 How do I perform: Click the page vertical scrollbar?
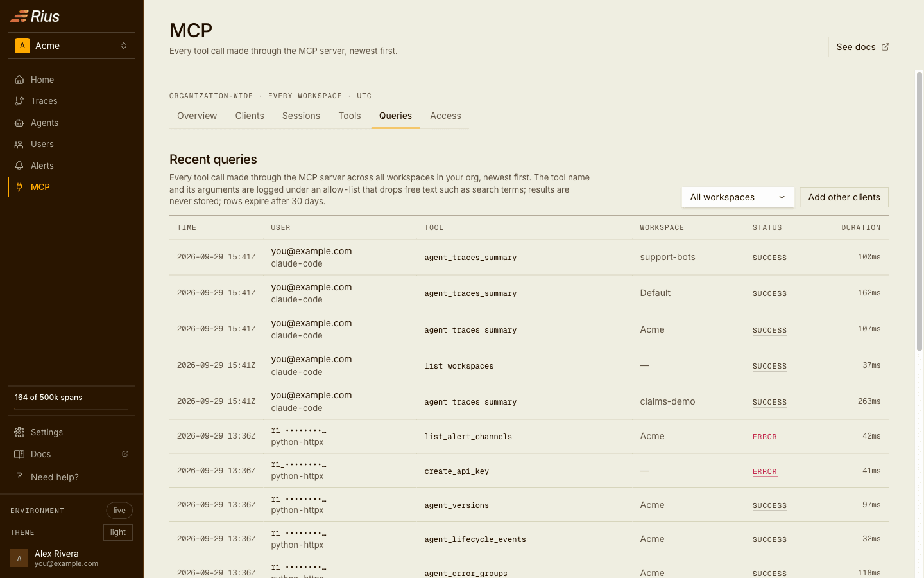click(x=919, y=212)
